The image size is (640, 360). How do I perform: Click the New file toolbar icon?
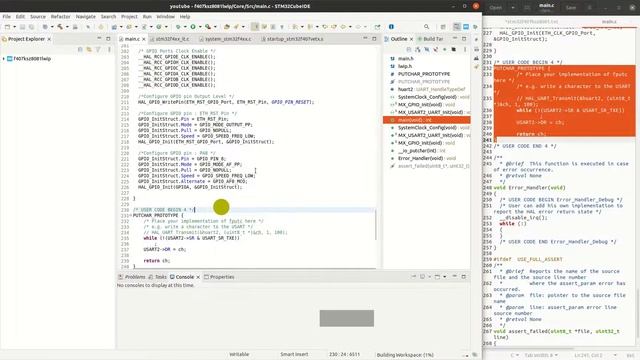pos(7,27)
